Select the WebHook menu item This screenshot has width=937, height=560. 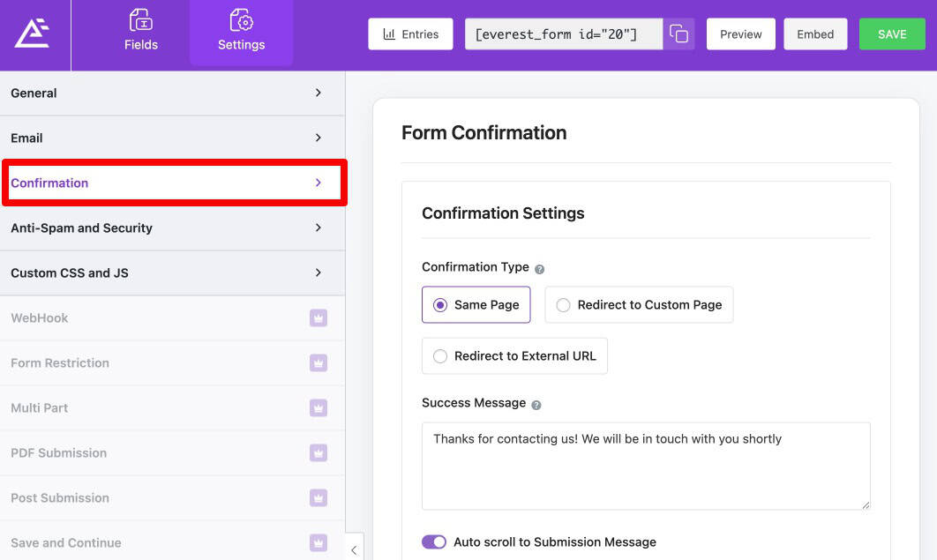[172, 318]
